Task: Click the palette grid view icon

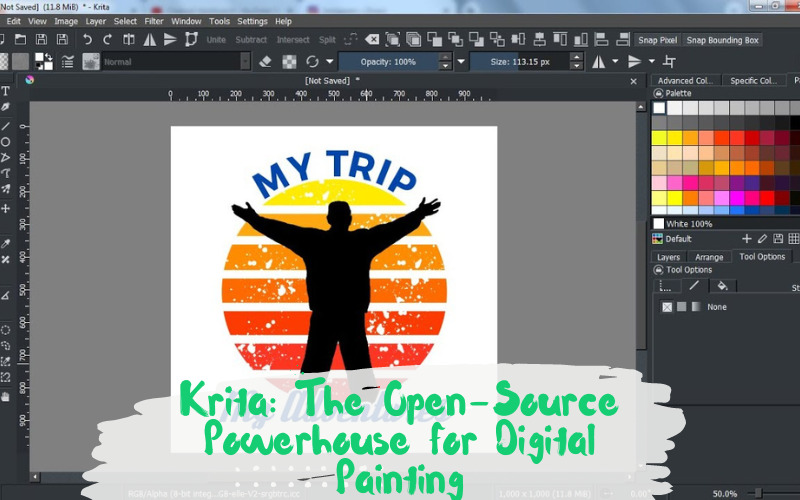Action: coord(793,239)
